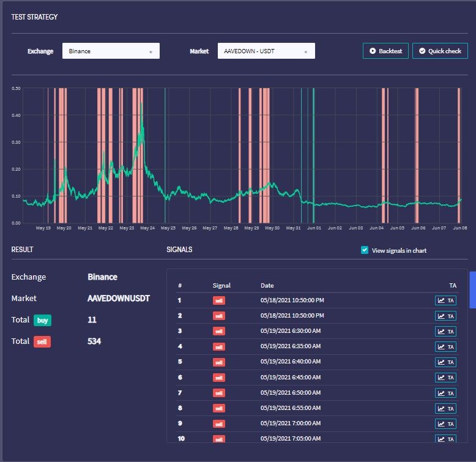Click date 05/19/2021 6:30:00 AM

click(290, 331)
